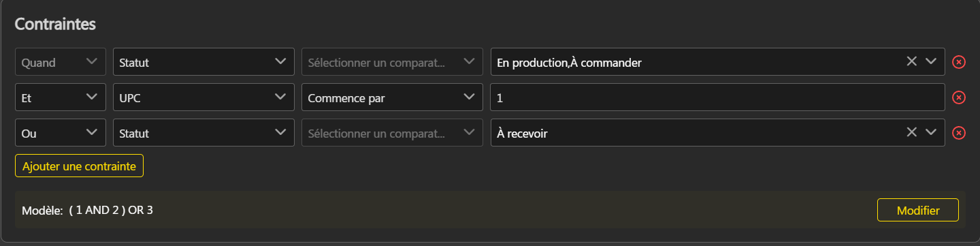Expand the À recevoir value list chevron
Viewport: 980px width, 246px height.
(x=932, y=132)
